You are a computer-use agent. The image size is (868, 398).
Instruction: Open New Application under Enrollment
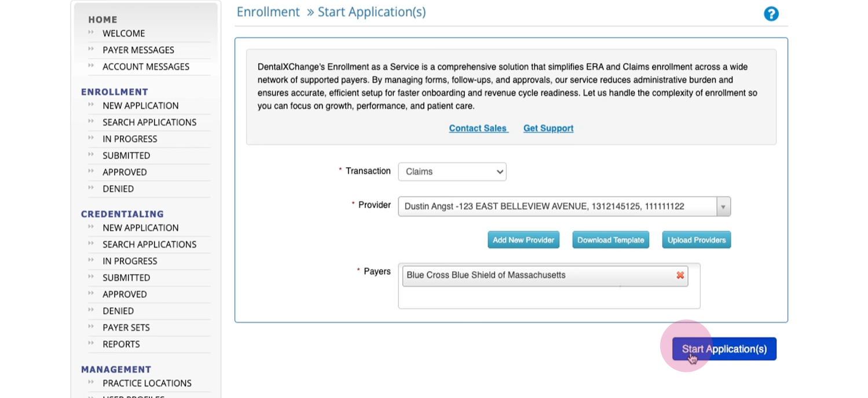click(x=141, y=106)
